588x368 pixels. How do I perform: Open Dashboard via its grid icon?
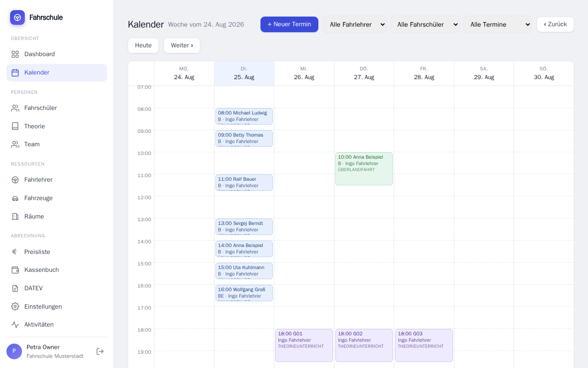[x=15, y=54]
